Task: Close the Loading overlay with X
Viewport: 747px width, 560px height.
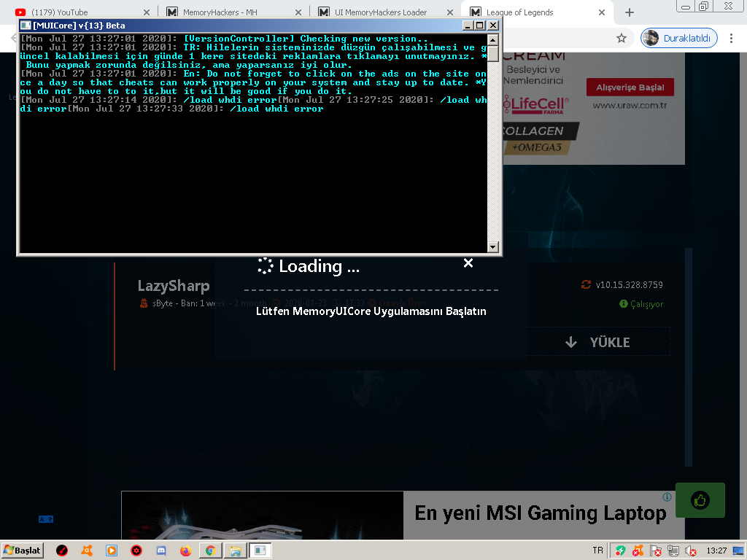Action: tap(468, 262)
